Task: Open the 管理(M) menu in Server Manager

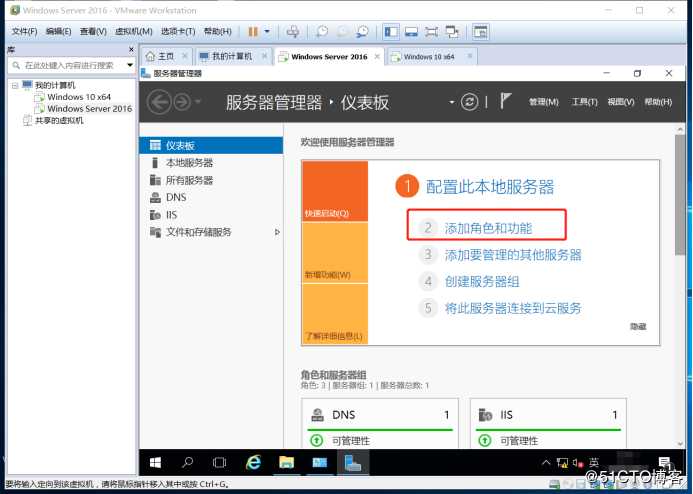Action: (x=544, y=102)
